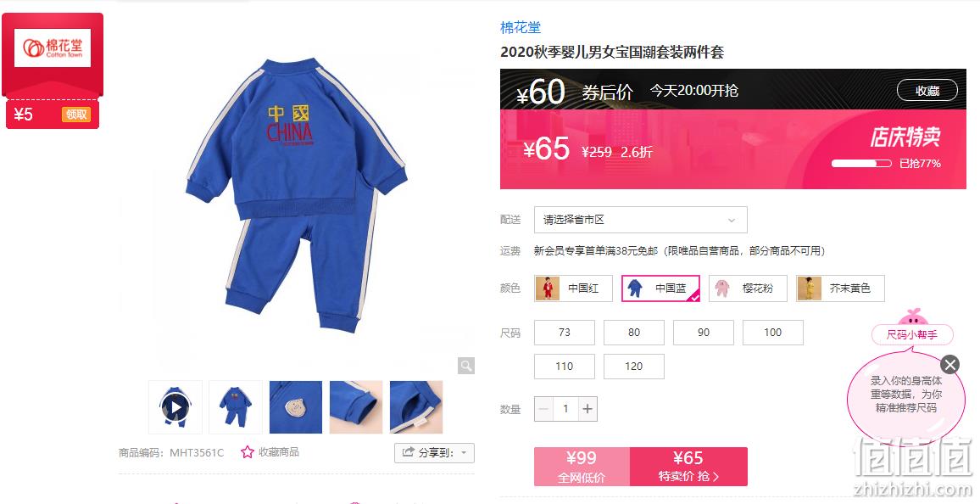Open the province and city delivery dropdown

click(641, 220)
